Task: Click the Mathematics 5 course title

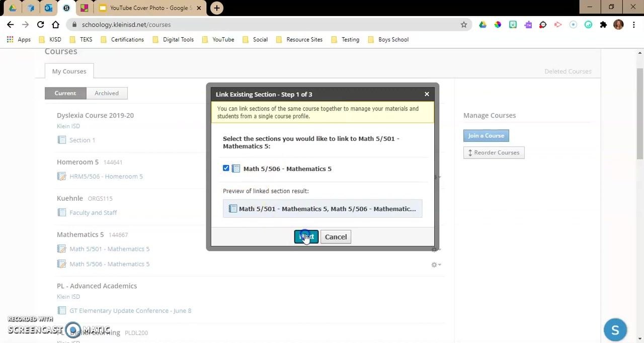Action: pyautogui.click(x=80, y=234)
